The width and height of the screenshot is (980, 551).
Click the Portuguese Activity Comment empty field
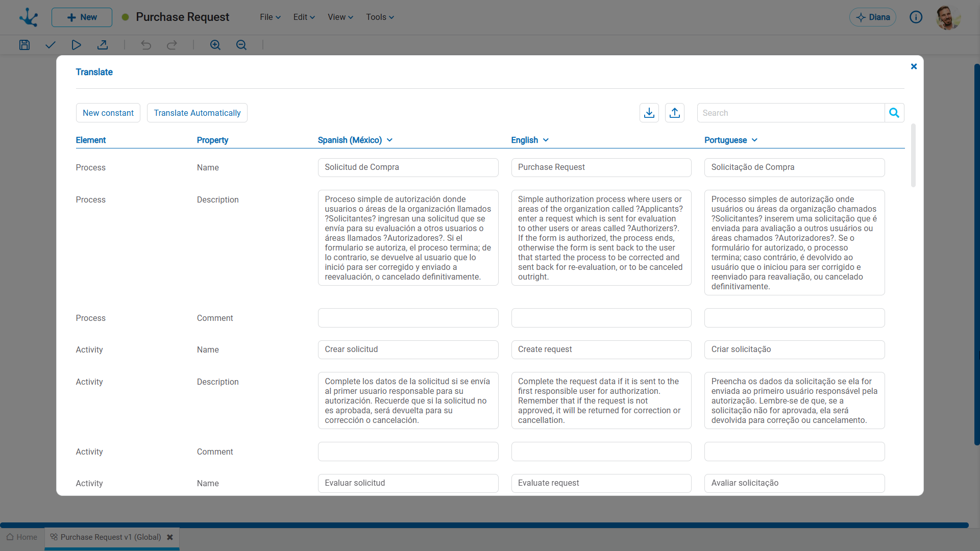tap(794, 452)
